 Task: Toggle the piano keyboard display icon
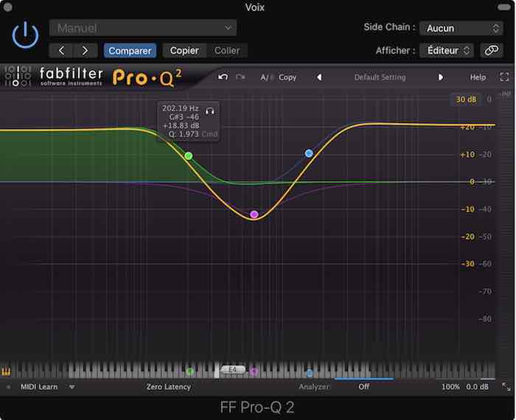(6, 371)
